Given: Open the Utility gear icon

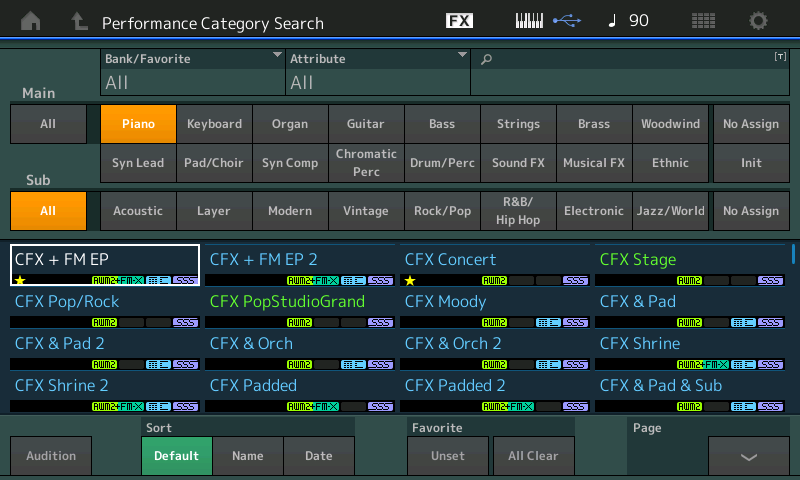Looking at the screenshot, I should [759, 21].
